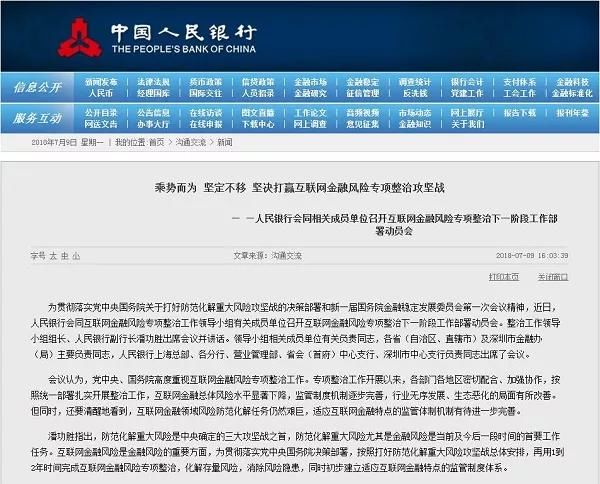Open the 报告下载 link
600x484 pixels.
(x=520, y=113)
